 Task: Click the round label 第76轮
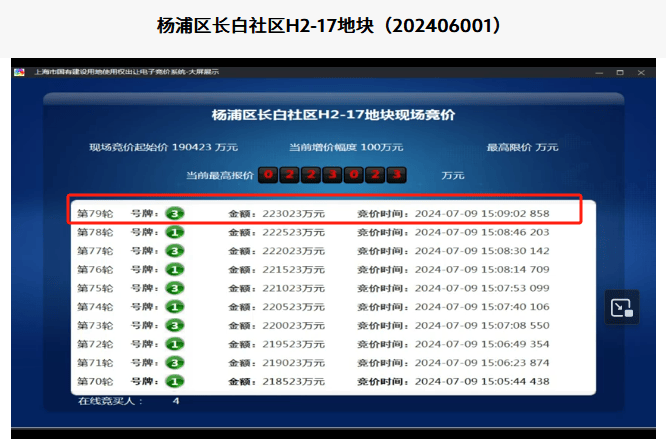(x=95, y=270)
